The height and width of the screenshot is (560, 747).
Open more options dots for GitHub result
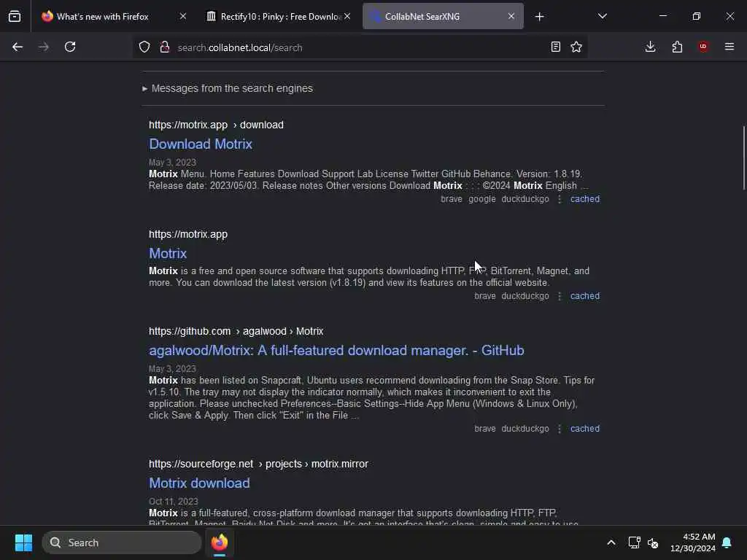pos(560,429)
